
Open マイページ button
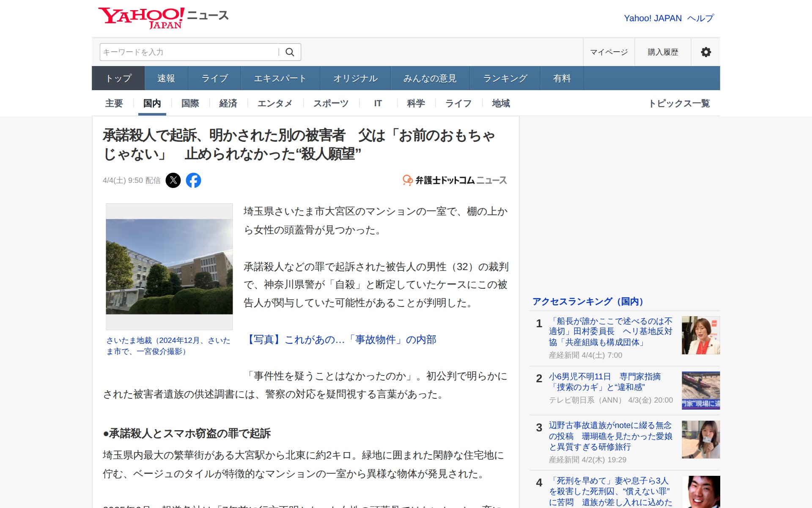tap(609, 52)
